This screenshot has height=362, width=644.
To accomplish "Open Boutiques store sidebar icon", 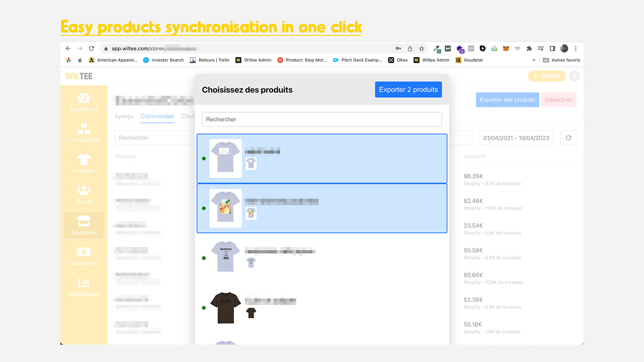I will [84, 221].
